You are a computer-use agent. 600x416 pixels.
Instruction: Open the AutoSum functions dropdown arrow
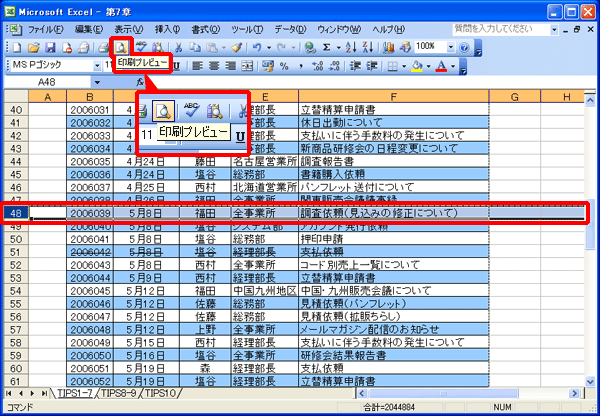coord(338,48)
